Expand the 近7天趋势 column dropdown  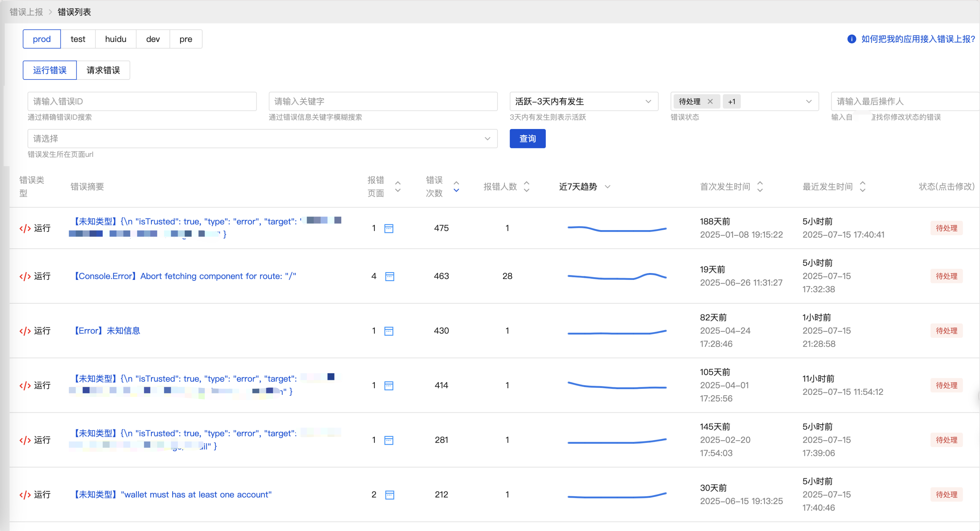(607, 186)
